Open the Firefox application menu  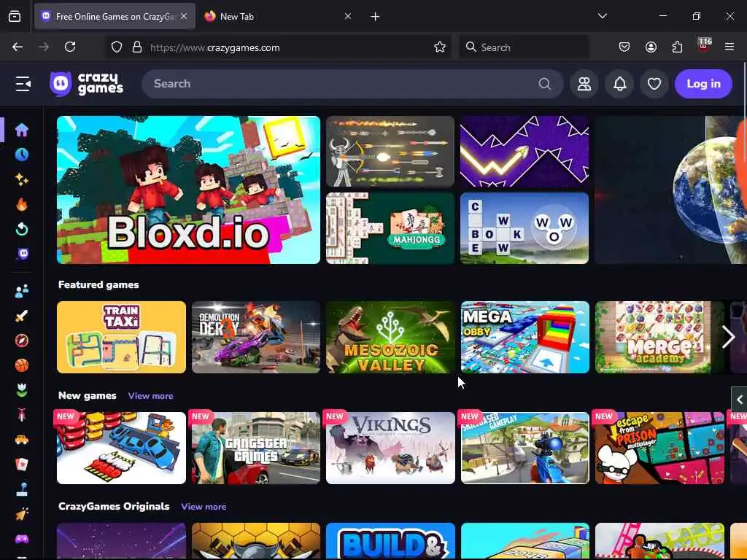tap(729, 47)
